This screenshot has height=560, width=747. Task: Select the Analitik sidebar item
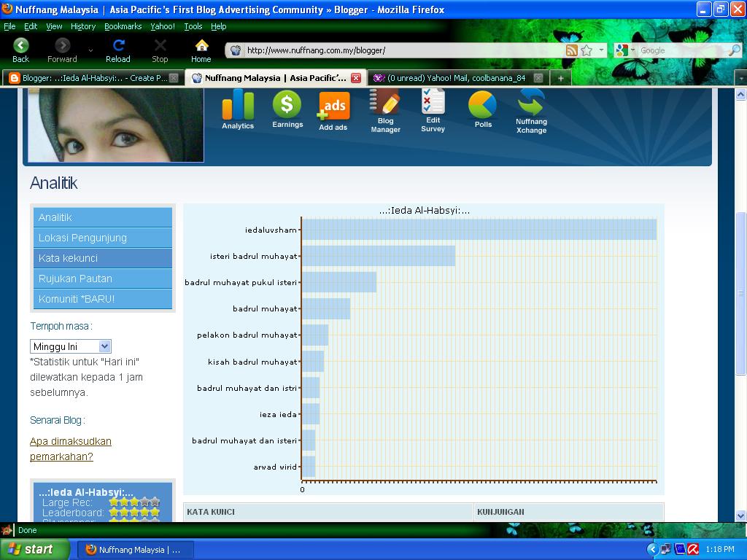point(102,217)
